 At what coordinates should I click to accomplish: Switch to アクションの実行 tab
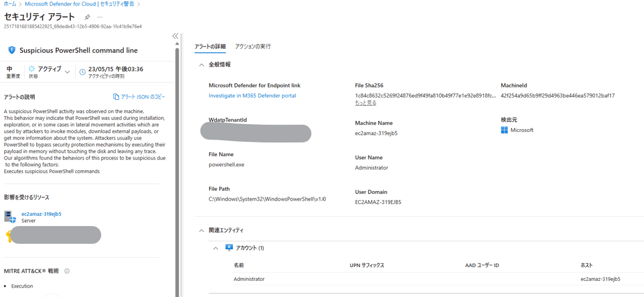253,47
